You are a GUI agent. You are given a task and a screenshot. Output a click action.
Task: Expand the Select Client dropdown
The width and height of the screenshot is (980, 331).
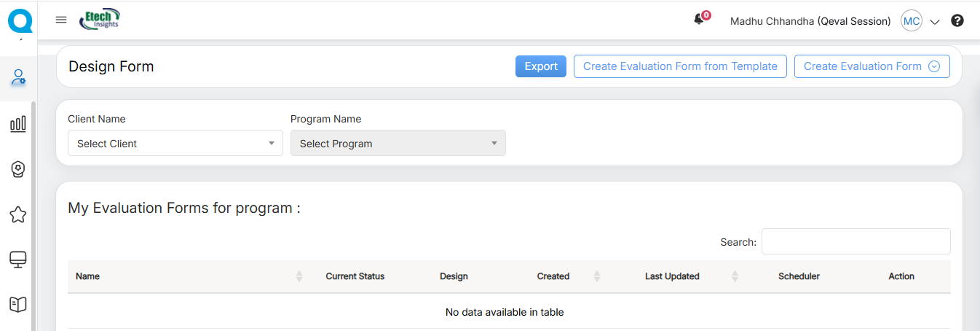coord(175,144)
